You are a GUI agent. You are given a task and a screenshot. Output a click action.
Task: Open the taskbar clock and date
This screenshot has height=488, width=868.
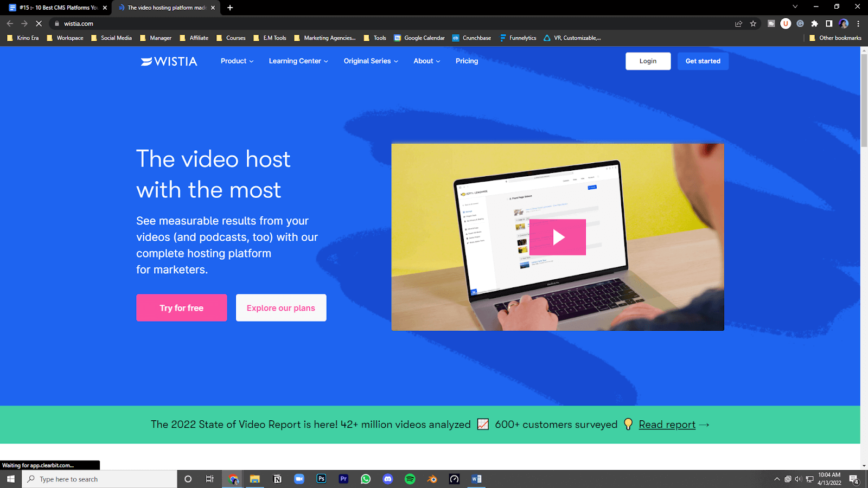tap(829, 479)
